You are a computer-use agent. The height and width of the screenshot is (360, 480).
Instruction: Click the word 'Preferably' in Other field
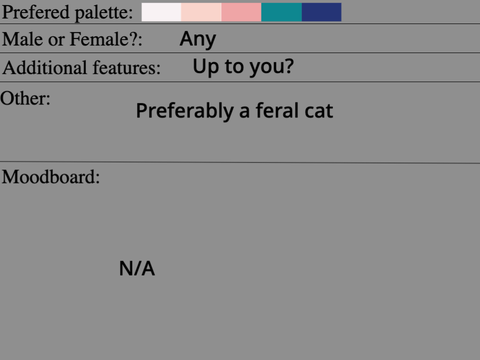185,111
